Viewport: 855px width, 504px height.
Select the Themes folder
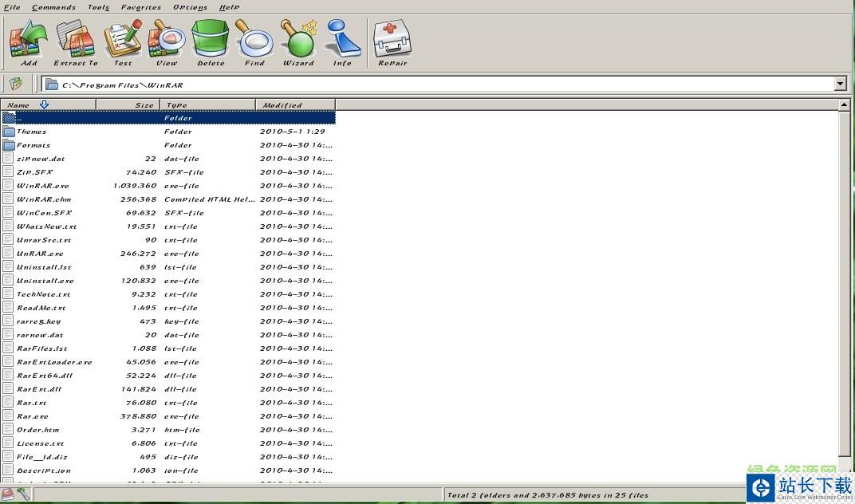(32, 132)
